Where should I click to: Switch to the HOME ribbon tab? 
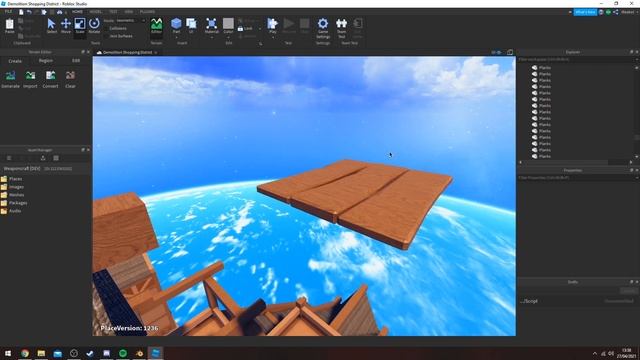pyautogui.click(x=77, y=12)
